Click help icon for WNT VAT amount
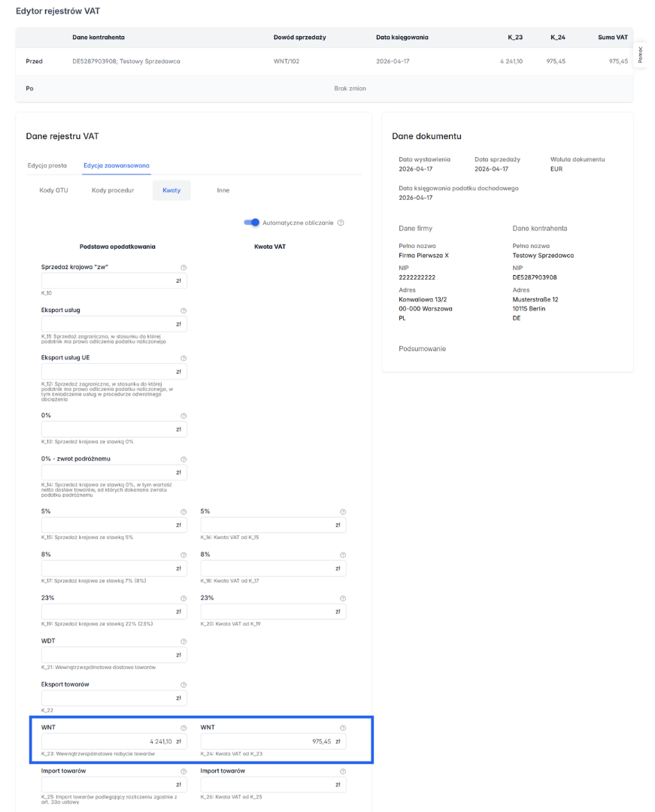 click(x=343, y=729)
